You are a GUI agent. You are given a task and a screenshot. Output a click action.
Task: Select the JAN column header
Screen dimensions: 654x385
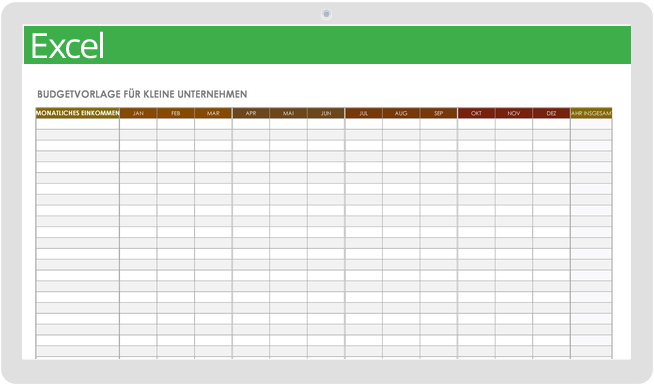click(138, 113)
